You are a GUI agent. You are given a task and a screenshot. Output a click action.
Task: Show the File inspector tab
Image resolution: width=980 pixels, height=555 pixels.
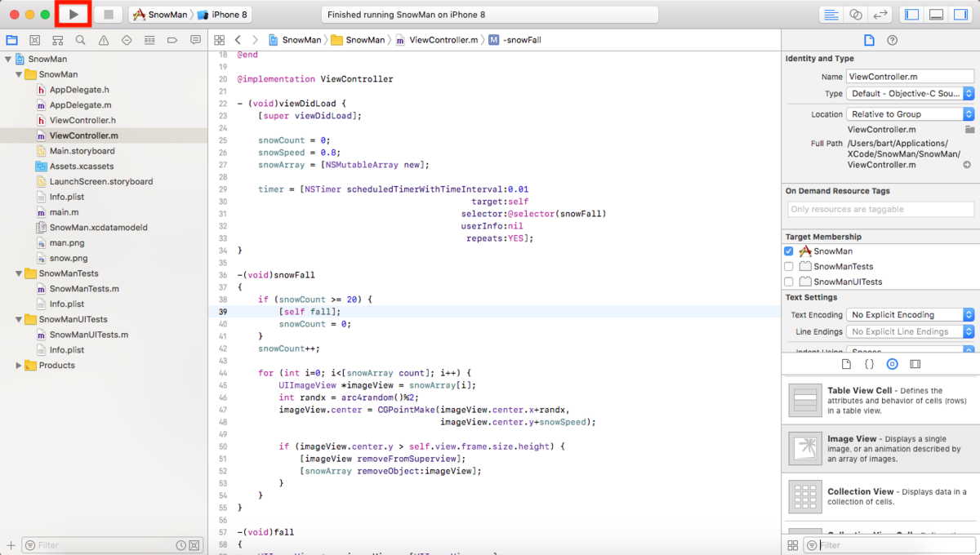869,40
